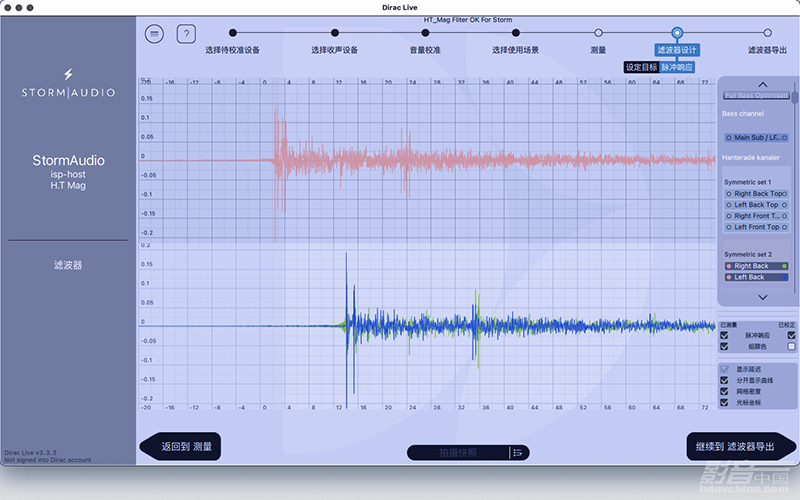
Task: Disable the 分开显示曲线 checkbox
Action: coord(724,380)
